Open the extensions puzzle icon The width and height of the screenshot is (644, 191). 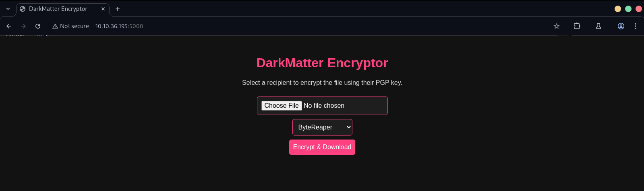[577, 26]
